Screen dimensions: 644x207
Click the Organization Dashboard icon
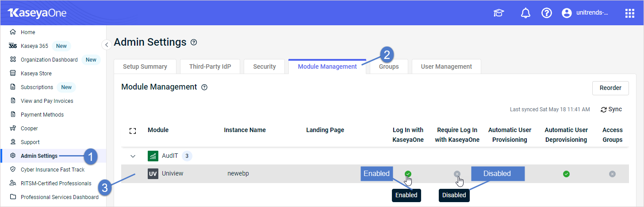point(13,59)
